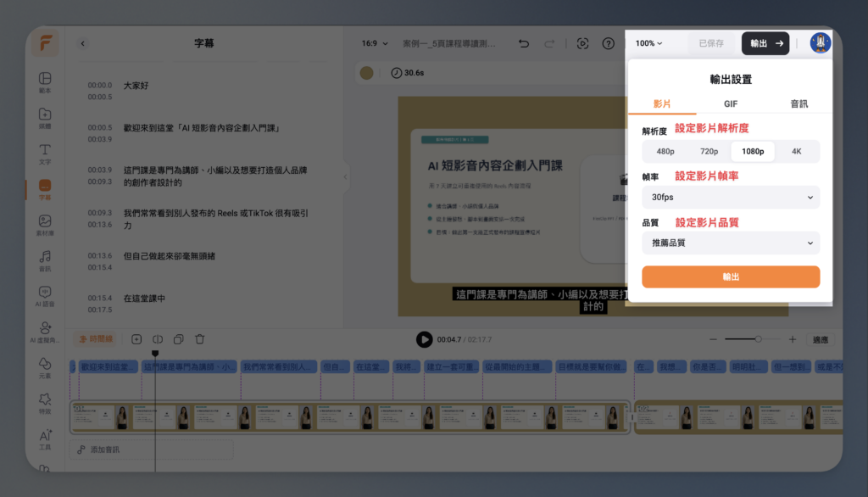Delete the selected clip with trash icon
The width and height of the screenshot is (868, 497).
coord(200,339)
